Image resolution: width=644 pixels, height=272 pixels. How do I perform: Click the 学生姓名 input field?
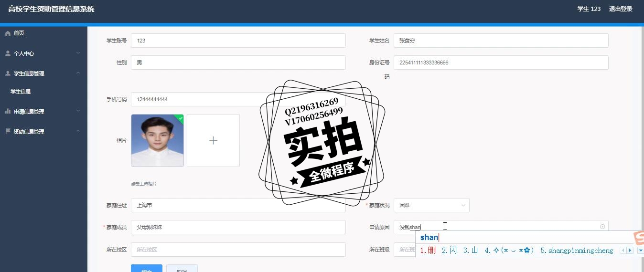tap(501, 41)
